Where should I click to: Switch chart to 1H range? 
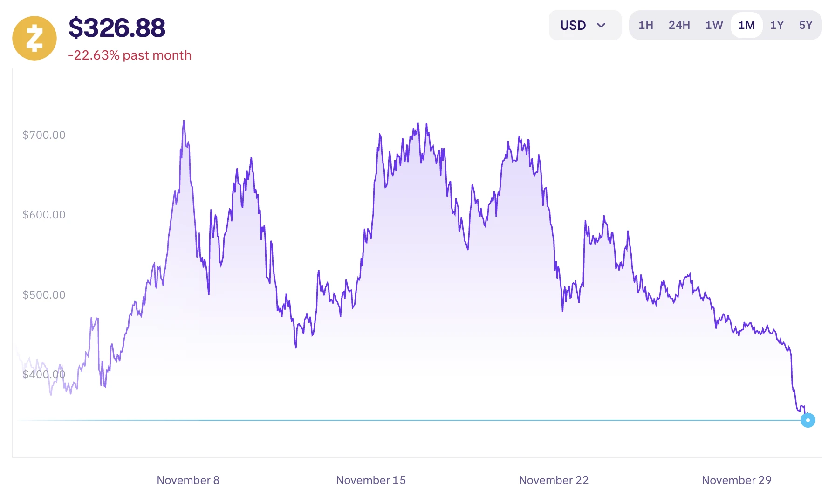(x=645, y=25)
